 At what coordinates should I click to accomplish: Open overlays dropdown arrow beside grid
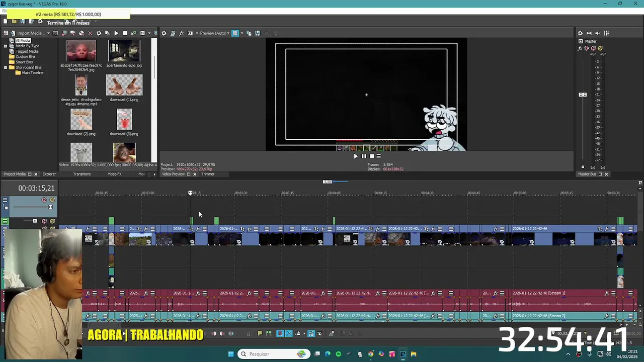coord(242,33)
